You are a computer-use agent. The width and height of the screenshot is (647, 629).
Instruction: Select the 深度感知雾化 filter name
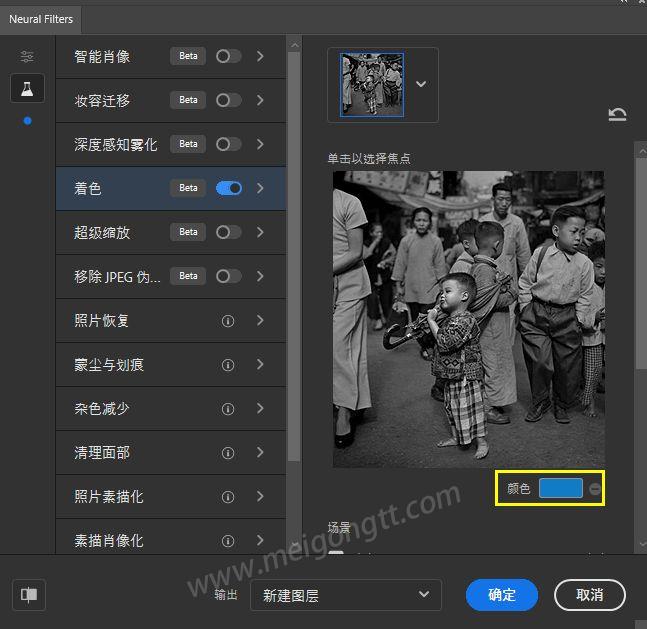coord(116,145)
